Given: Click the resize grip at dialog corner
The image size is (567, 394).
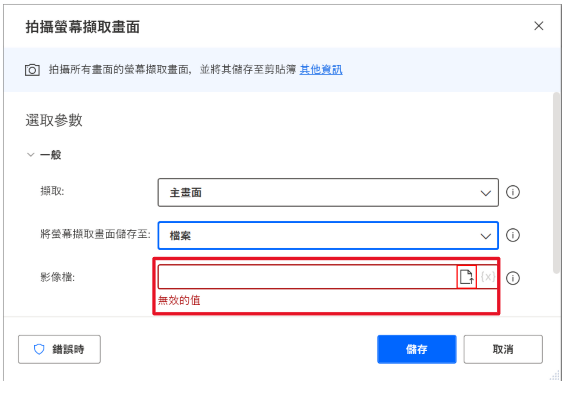Looking at the screenshot, I should (555, 376).
